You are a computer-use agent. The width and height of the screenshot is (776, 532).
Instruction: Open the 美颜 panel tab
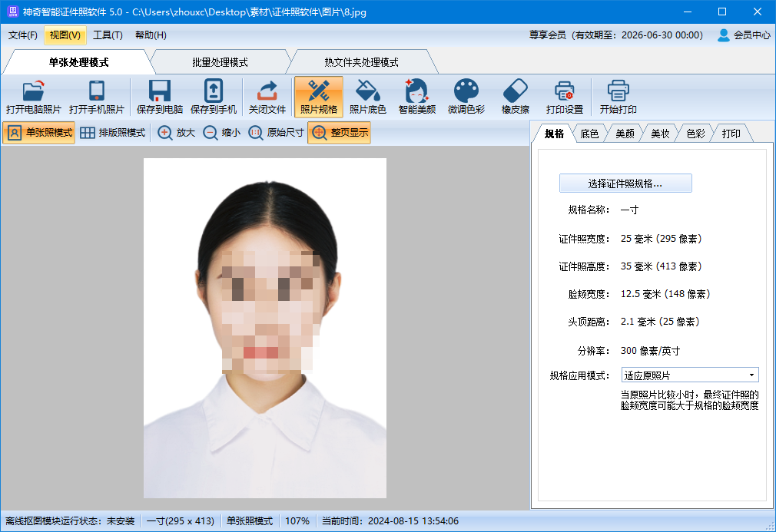point(625,134)
